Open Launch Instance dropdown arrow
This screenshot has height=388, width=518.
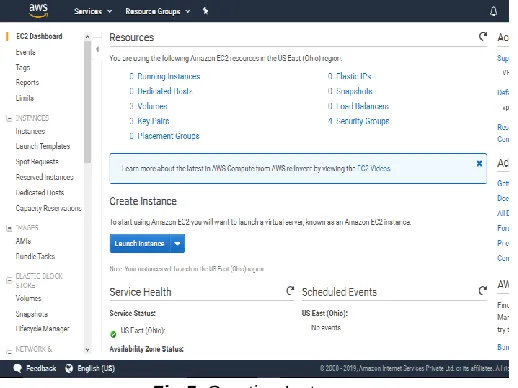tap(177, 244)
